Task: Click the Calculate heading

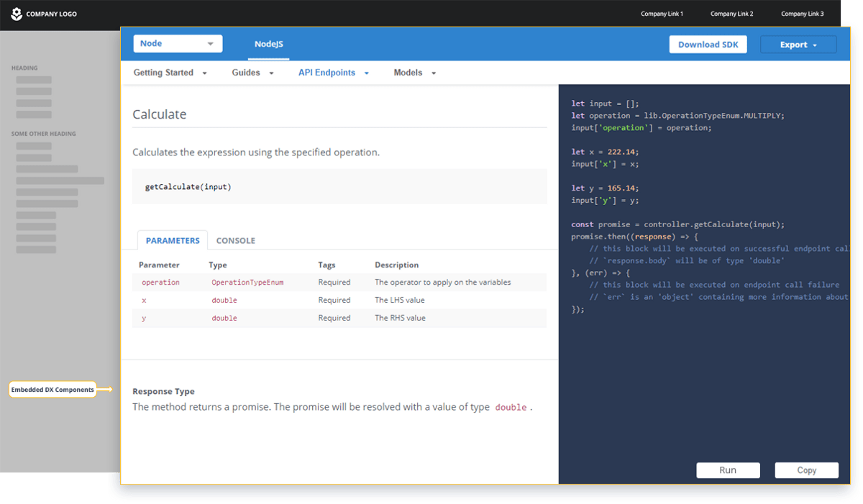Action: click(x=160, y=114)
